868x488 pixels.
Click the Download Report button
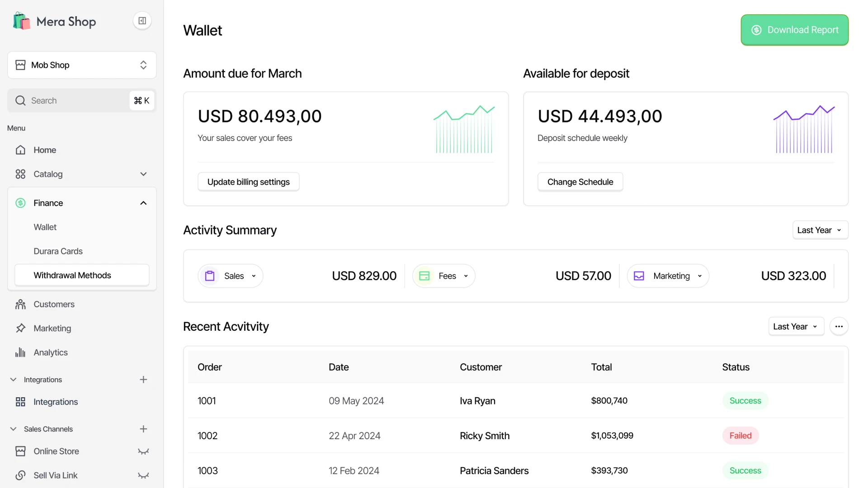pos(794,30)
